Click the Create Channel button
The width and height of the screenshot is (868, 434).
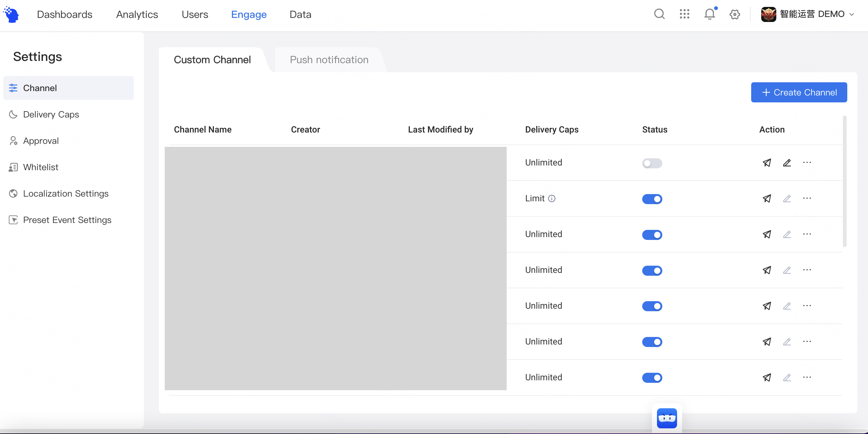pos(799,92)
